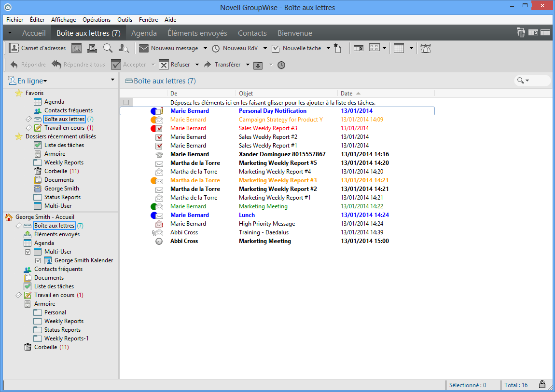Switch to the Éléments envoyés tab
Screen dimensions: 555x392
point(197,33)
